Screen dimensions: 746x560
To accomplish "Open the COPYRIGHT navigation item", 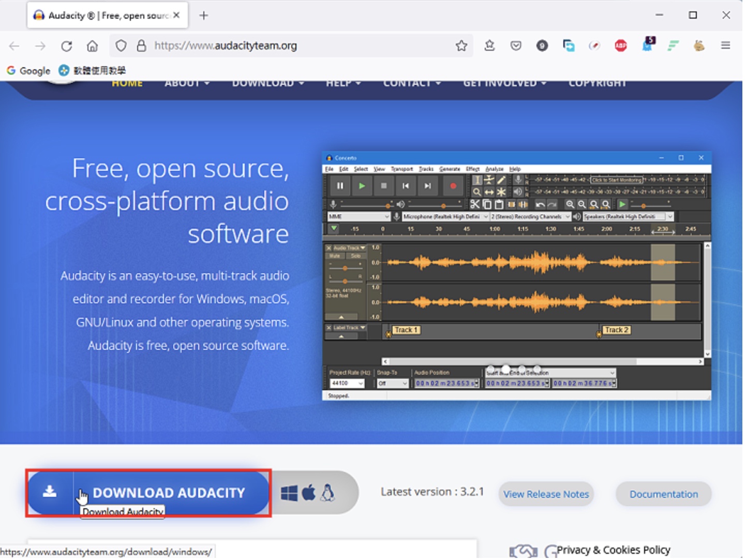I will point(598,83).
